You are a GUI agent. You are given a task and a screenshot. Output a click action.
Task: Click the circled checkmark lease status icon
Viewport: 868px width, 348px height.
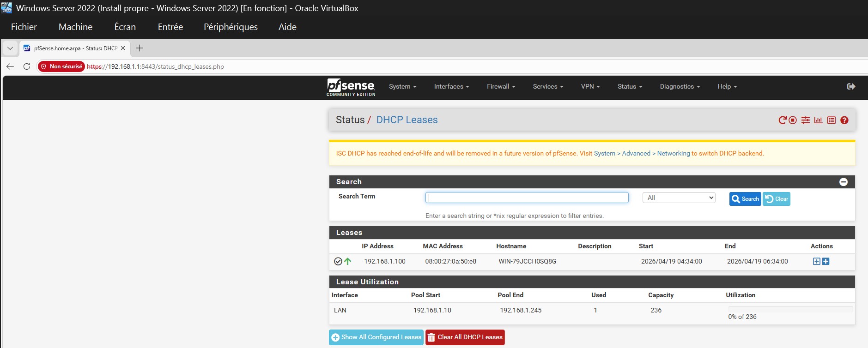[338, 261]
